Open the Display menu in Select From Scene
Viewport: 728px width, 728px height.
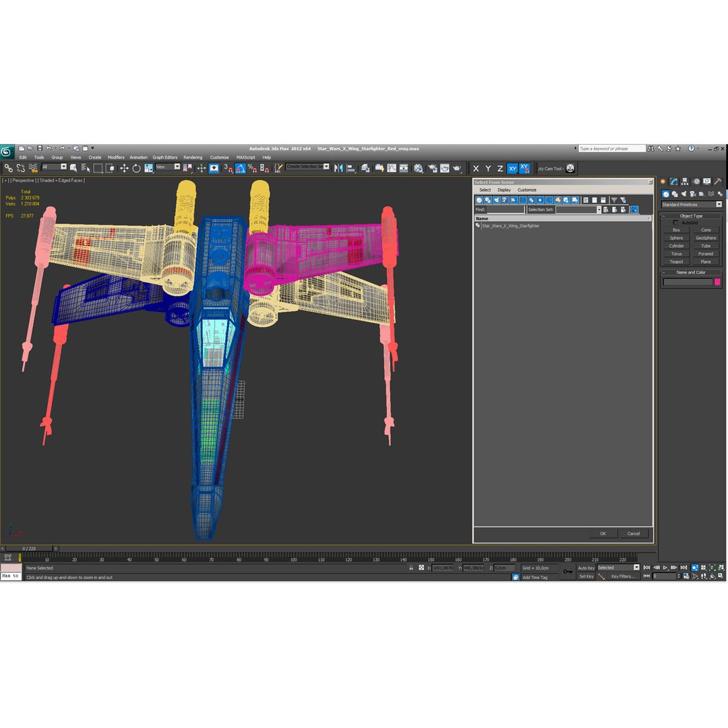tap(504, 190)
